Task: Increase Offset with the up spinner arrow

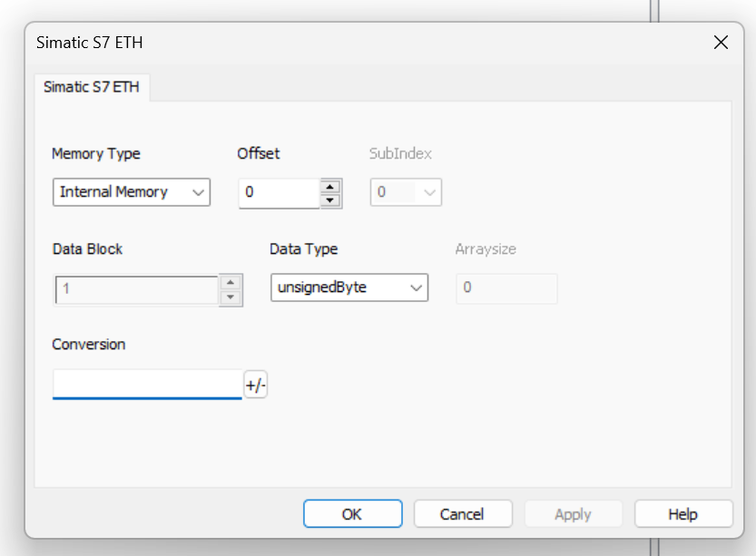Action: 330,187
